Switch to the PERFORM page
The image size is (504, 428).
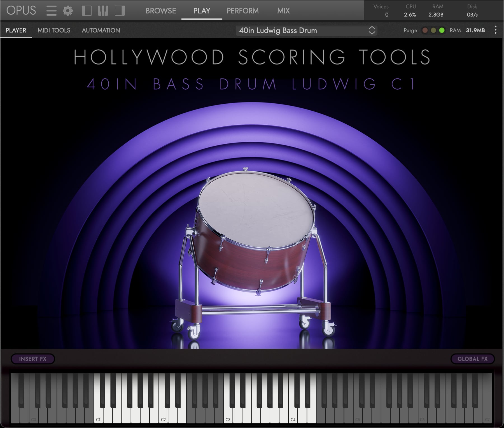pos(243,11)
